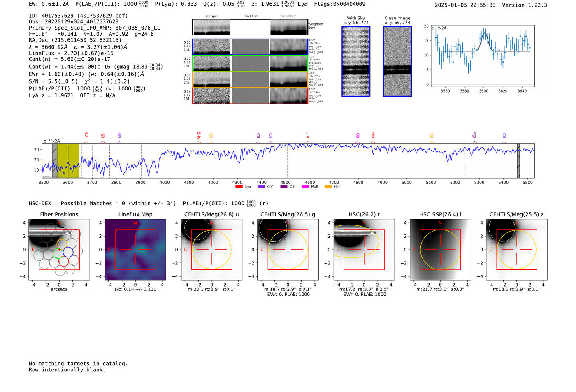Click the Clean Image spectrum panel
The height and width of the screenshot is (392, 576).
[x=397, y=61]
